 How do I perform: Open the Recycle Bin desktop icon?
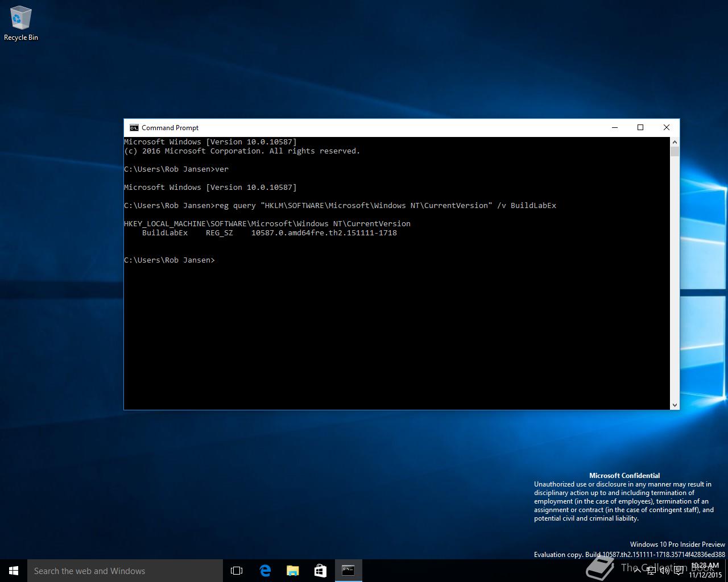(x=20, y=23)
